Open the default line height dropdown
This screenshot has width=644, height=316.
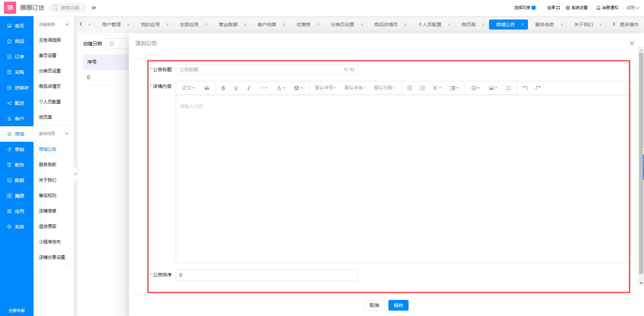[x=384, y=88]
